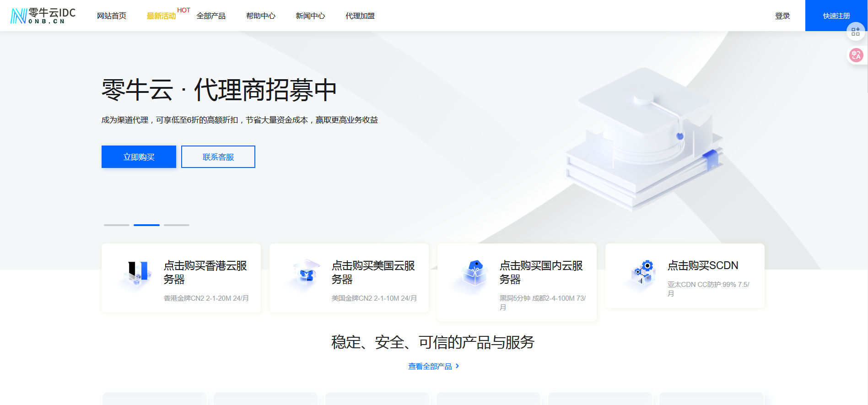The height and width of the screenshot is (405, 868).
Task: Open the 最新活动 HOT menu item
Action: pyautogui.click(x=162, y=16)
